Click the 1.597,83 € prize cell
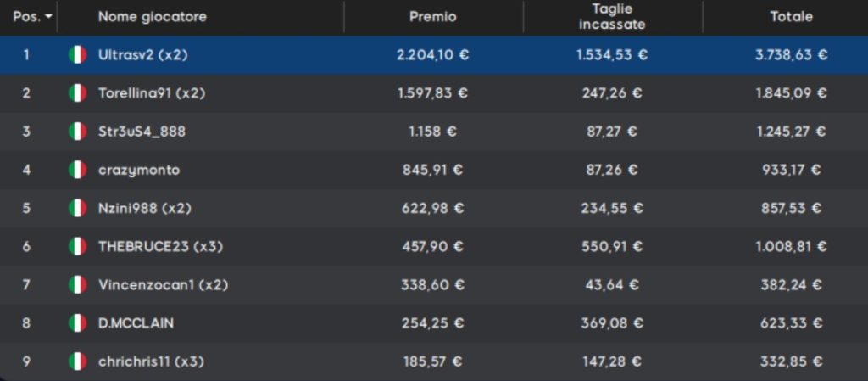The height and width of the screenshot is (381, 868). (x=433, y=93)
